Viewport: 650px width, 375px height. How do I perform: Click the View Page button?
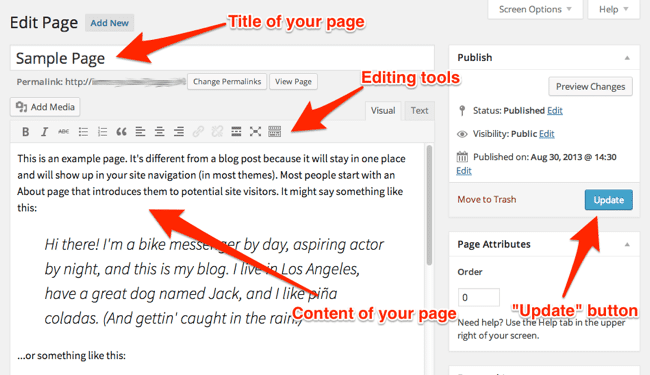pos(293,82)
